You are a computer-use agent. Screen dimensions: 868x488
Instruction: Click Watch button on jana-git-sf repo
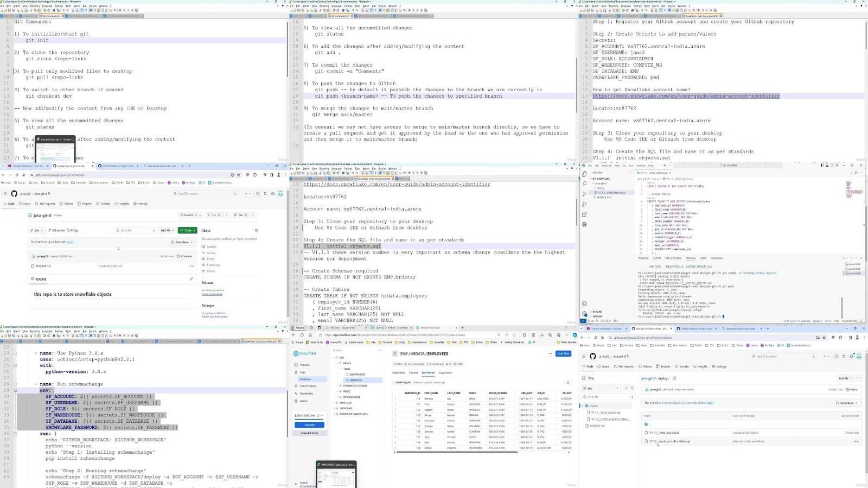pyautogui.click(x=190, y=215)
